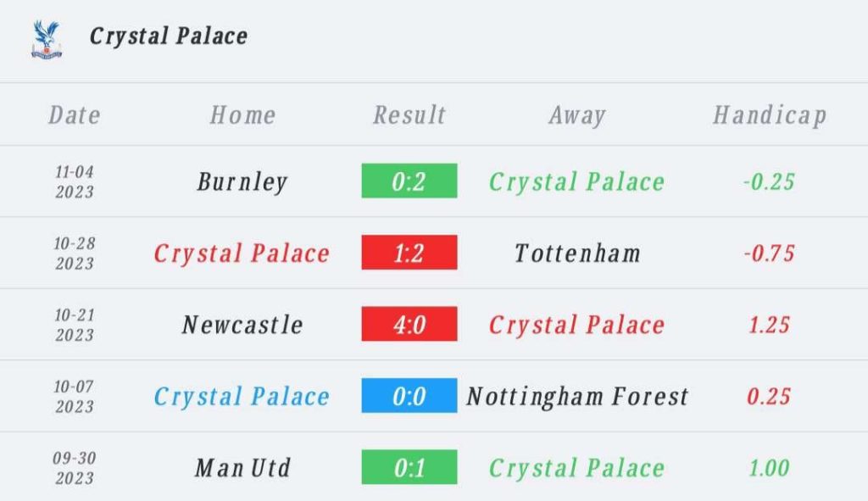This screenshot has height=501, width=868.
Task: Select the Handicap column header
Action: point(770,115)
